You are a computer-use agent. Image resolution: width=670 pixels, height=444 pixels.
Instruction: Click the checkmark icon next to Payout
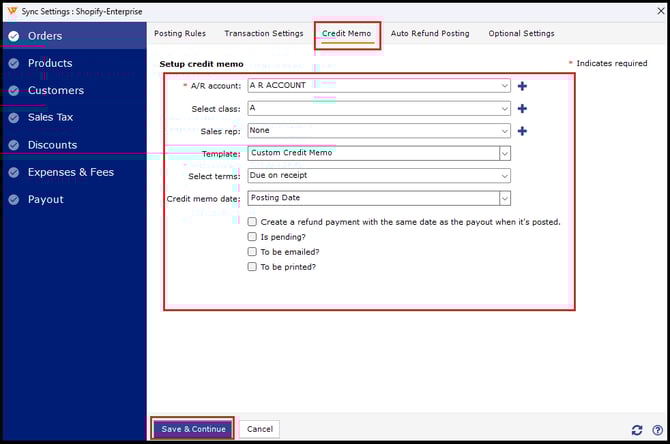[x=13, y=200]
